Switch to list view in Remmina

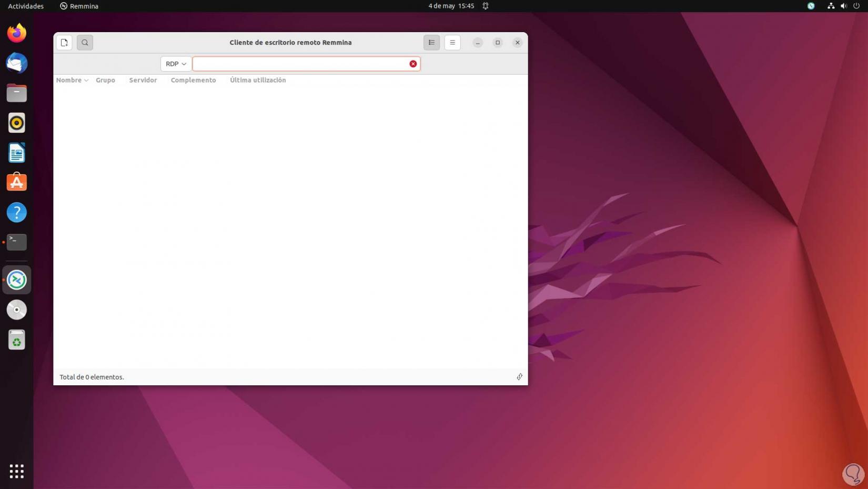(431, 43)
